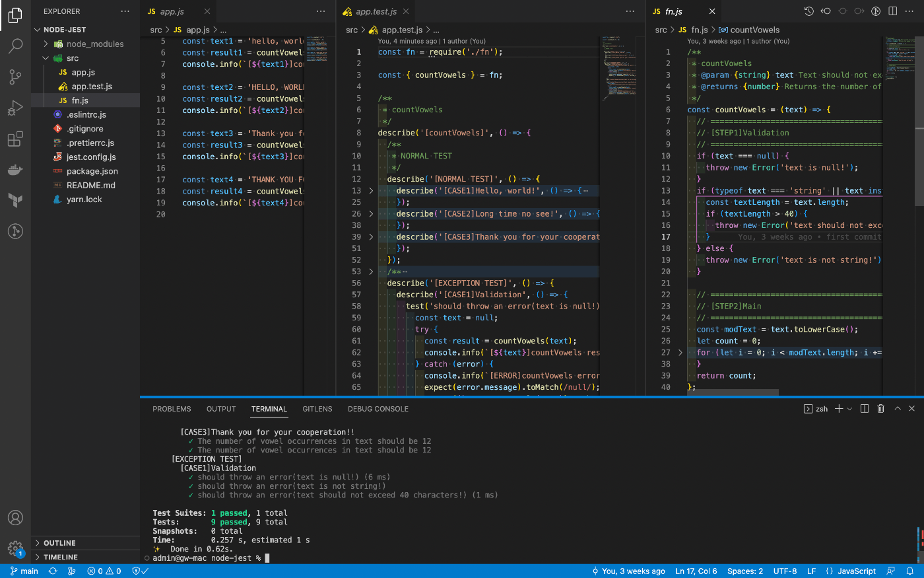Close the fn.js tab
924x578 pixels.
coord(712,11)
